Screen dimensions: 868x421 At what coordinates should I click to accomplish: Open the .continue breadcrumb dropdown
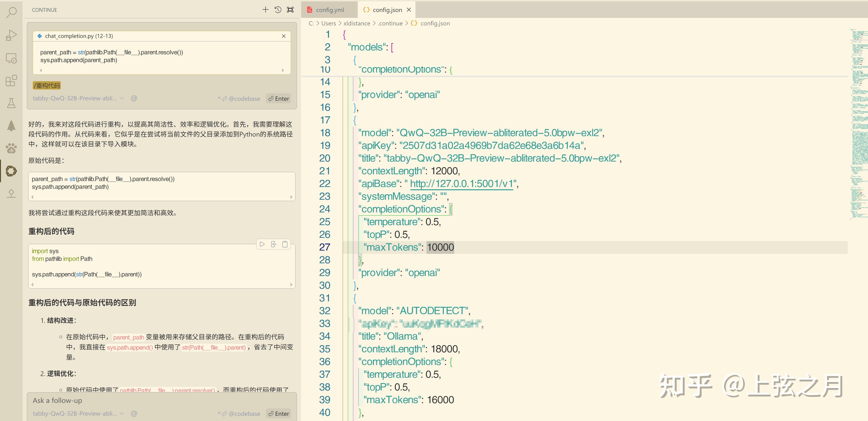(x=390, y=23)
